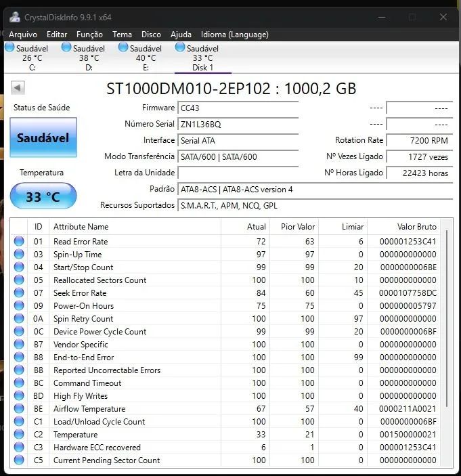
Task: Click the Pior Valor column header
Action: pyautogui.click(x=294, y=226)
